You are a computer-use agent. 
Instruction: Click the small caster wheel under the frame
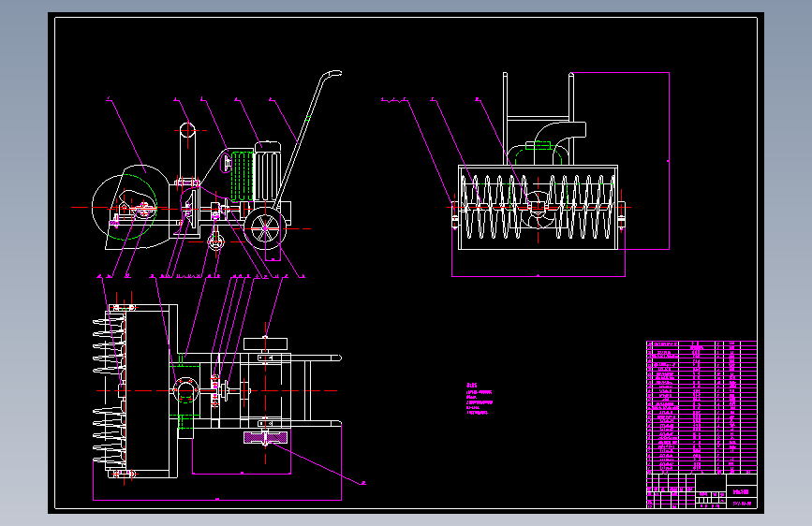click(216, 241)
